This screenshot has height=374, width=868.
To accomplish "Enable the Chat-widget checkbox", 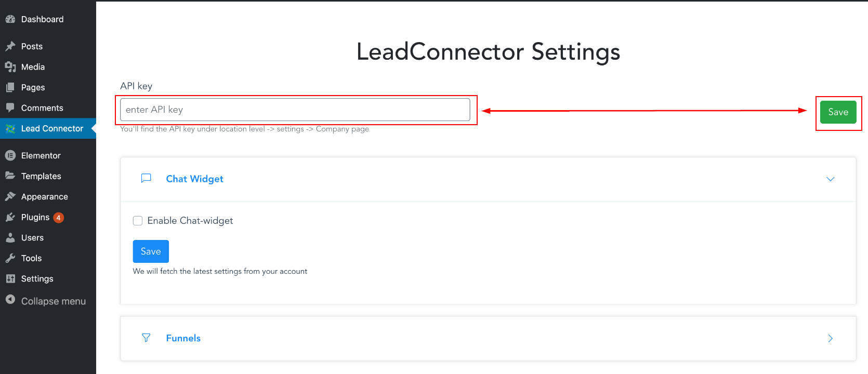I will tap(138, 221).
